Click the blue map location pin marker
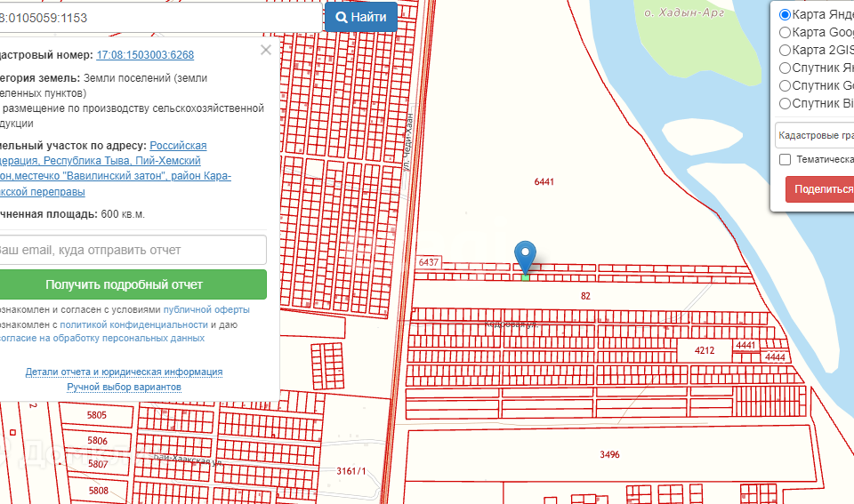 526,255
